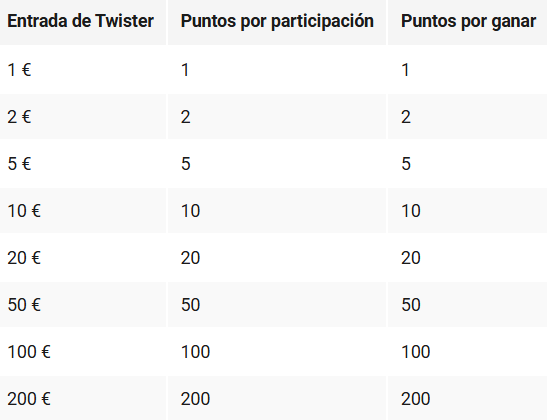This screenshot has height=420, width=547.
Task: Click participation points value 100
Action: [195, 352]
